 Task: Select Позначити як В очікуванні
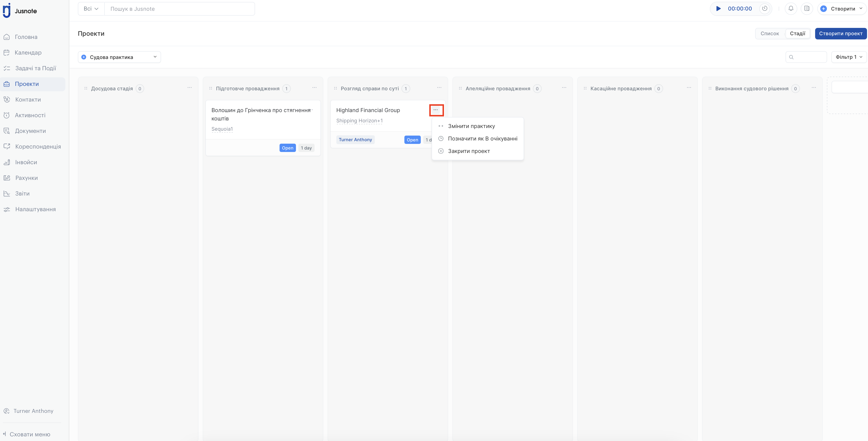coord(478,139)
